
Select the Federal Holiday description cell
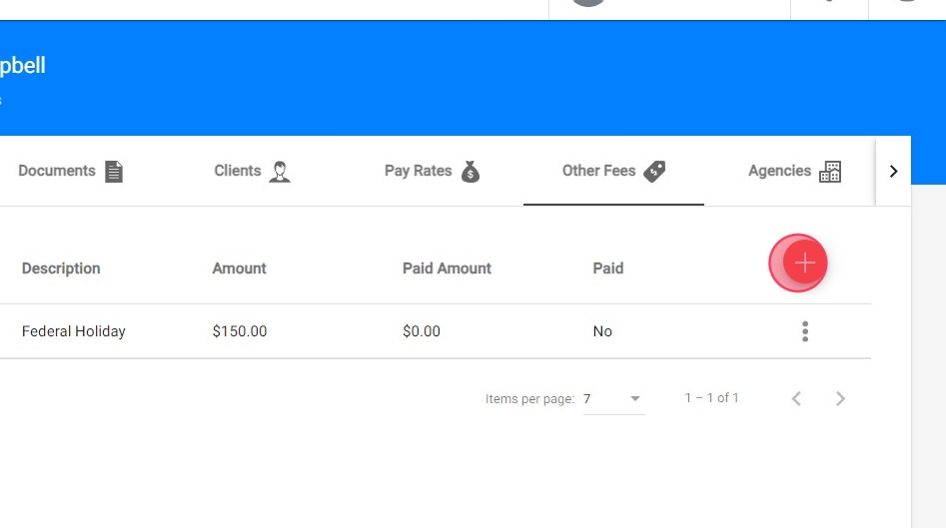point(74,331)
